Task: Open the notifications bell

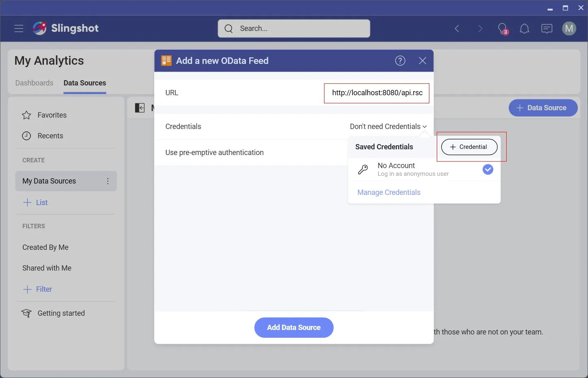Action: (x=525, y=28)
